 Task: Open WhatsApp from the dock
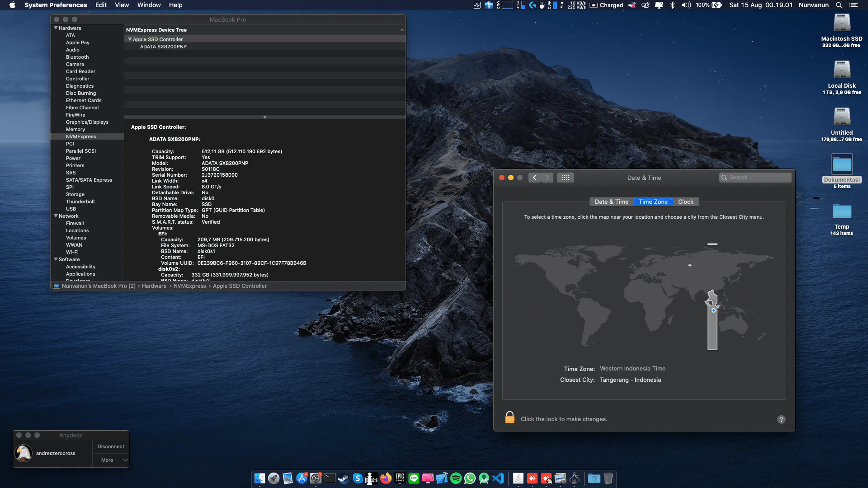click(x=470, y=478)
